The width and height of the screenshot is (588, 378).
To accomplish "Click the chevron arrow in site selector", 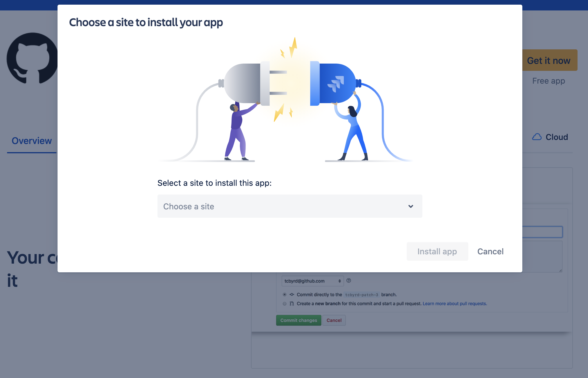I will 410,206.
